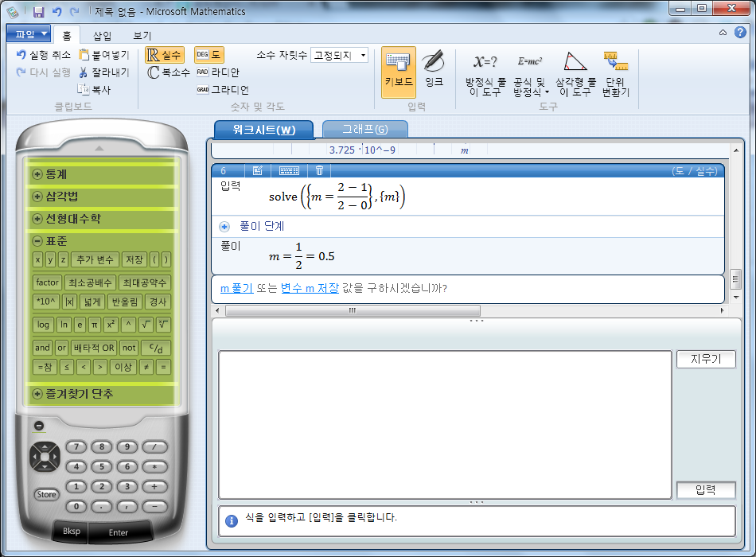This screenshot has height=557, width=756.
Task: Click the number 7 key
Action: tap(76, 447)
